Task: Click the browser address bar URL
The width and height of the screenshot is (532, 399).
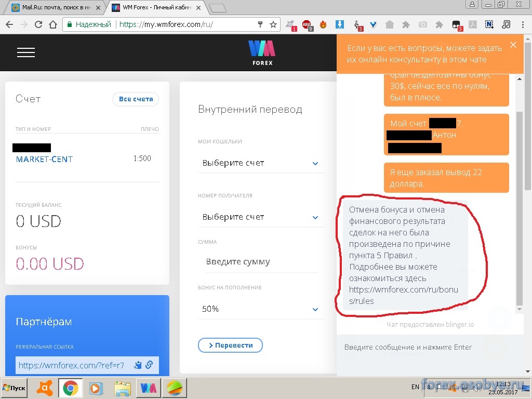Action: (x=166, y=24)
